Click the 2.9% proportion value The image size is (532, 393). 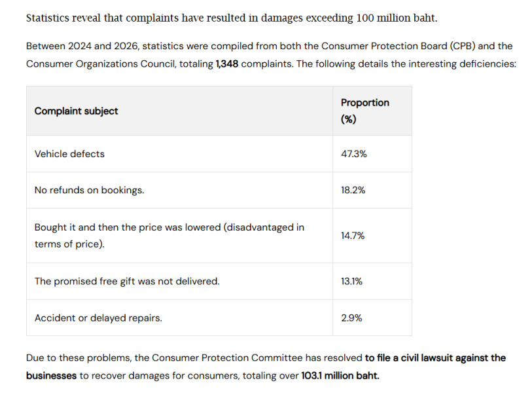click(351, 318)
